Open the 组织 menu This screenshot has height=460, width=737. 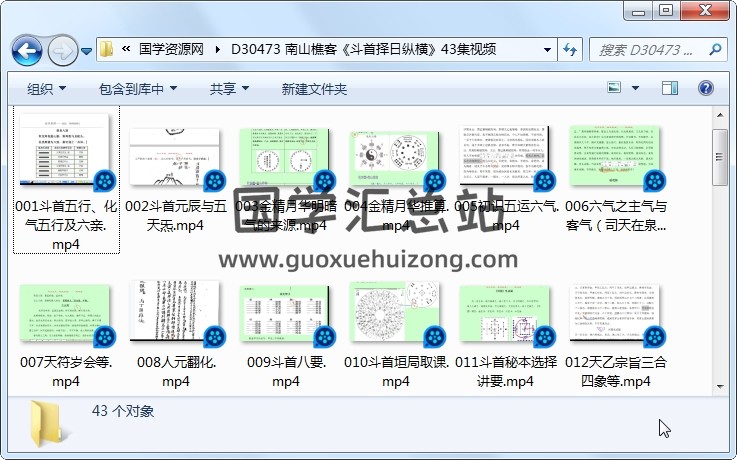click(x=46, y=89)
